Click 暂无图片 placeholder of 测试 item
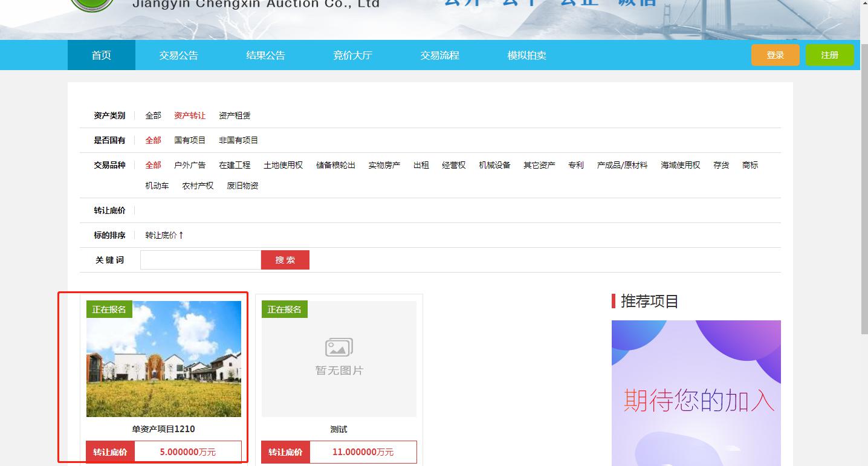Image resolution: width=868 pixels, height=466 pixels. pos(339,359)
